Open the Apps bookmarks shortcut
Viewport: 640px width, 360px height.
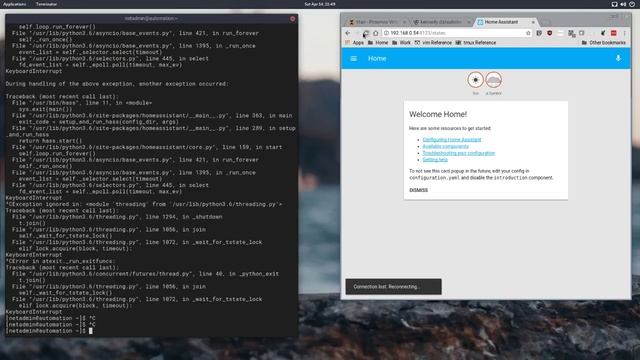(355, 42)
